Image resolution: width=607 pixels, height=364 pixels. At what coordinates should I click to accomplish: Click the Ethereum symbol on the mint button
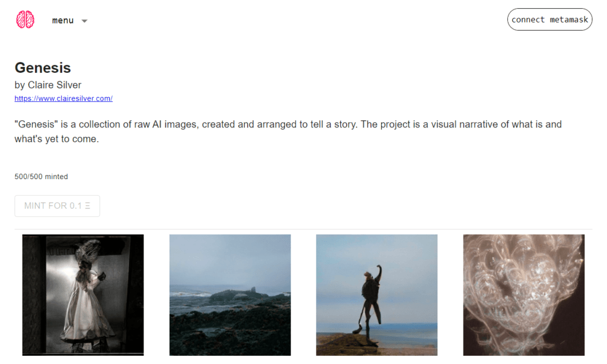pos(88,206)
